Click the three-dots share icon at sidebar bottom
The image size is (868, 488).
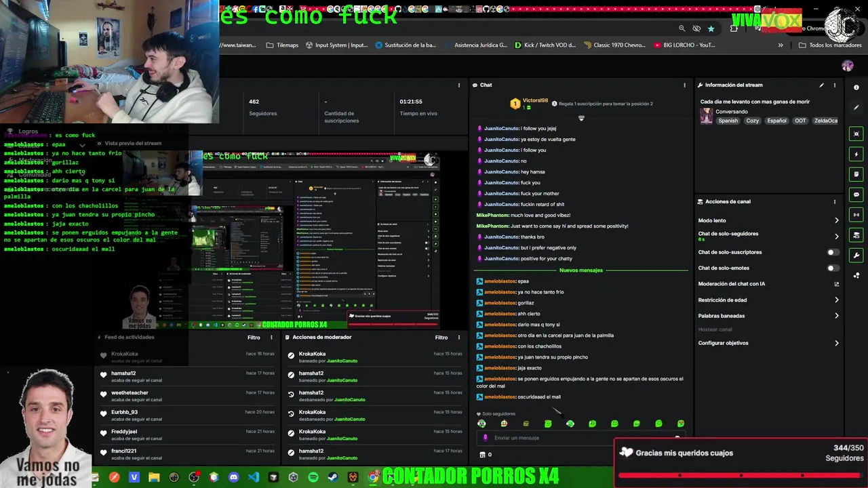856,275
